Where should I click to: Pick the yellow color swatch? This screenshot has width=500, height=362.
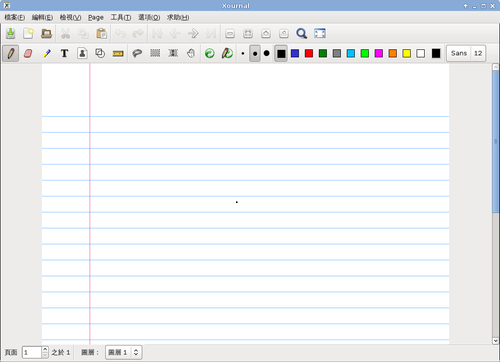click(407, 53)
